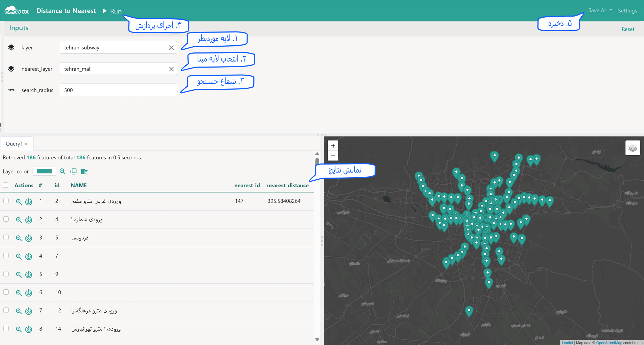Sort by the id column header

click(57, 185)
